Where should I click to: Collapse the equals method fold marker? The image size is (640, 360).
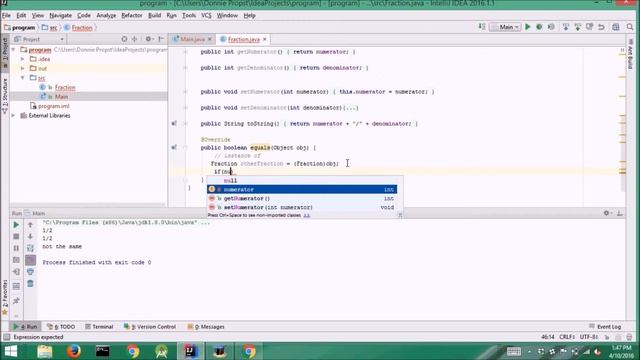point(185,148)
